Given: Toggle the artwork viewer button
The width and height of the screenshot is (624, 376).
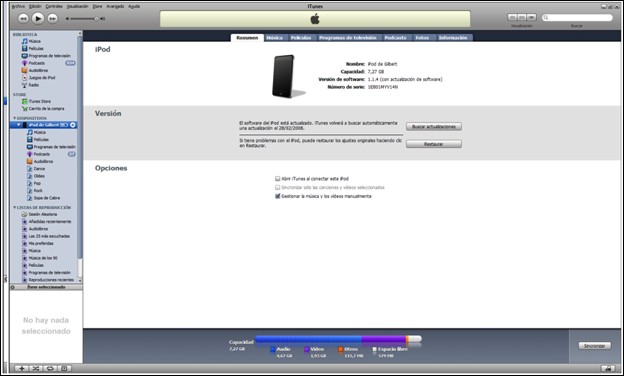Looking at the screenshot, I should pos(64,368).
